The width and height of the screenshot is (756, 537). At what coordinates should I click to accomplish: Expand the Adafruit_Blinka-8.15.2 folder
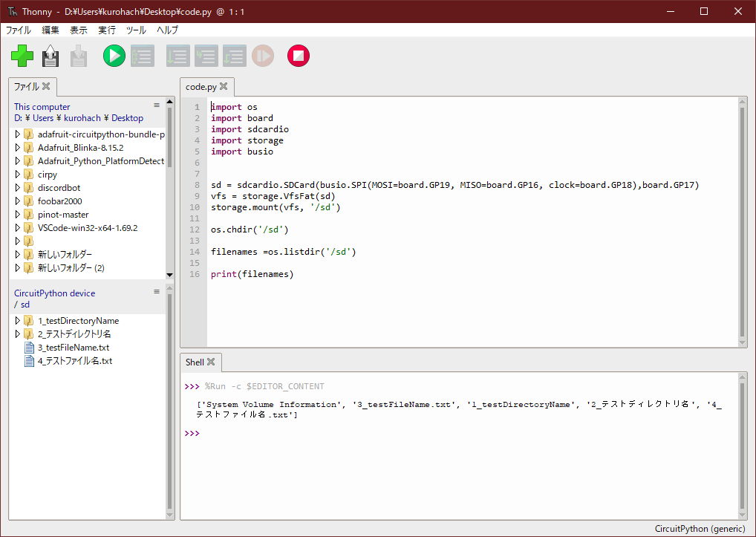pyautogui.click(x=18, y=148)
